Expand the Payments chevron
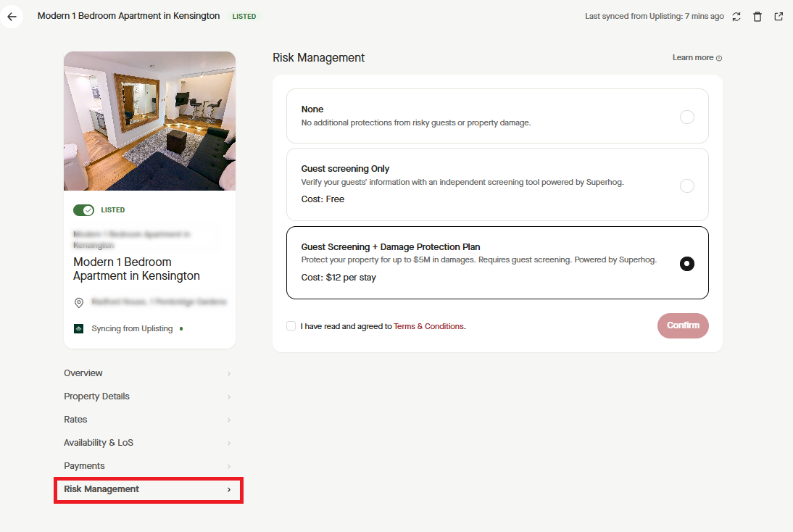The height and width of the screenshot is (532, 793). [x=229, y=466]
